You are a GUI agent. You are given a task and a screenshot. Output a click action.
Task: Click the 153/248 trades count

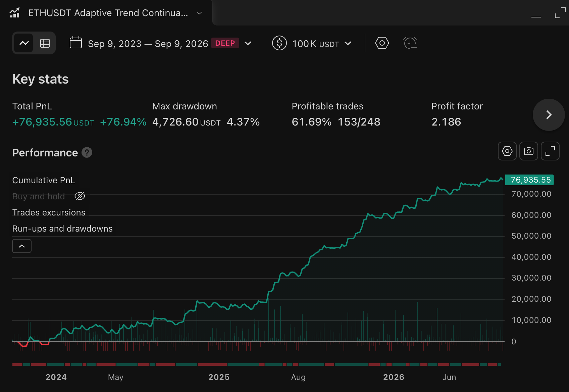click(x=359, y=122)
